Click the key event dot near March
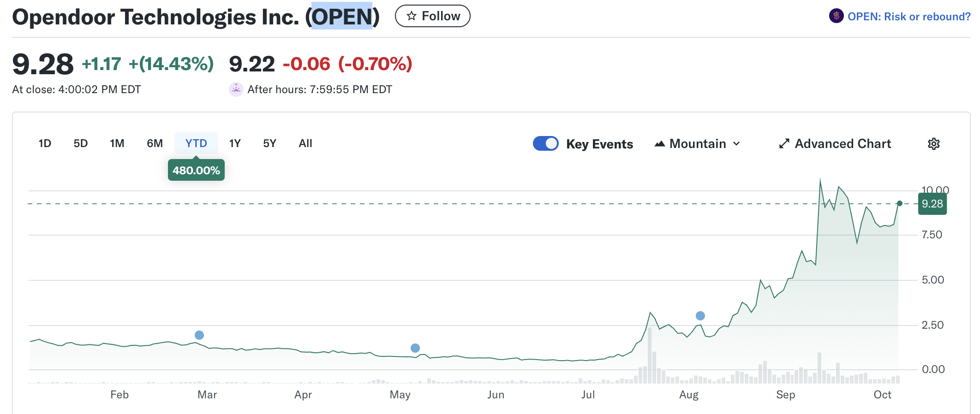This screenshot has width=980, height=414. point(199,335)
